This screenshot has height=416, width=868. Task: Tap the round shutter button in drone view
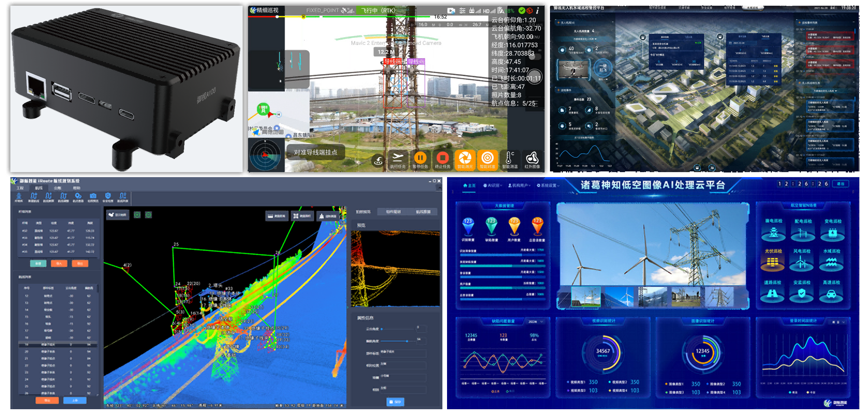click(x=534, y=76)
